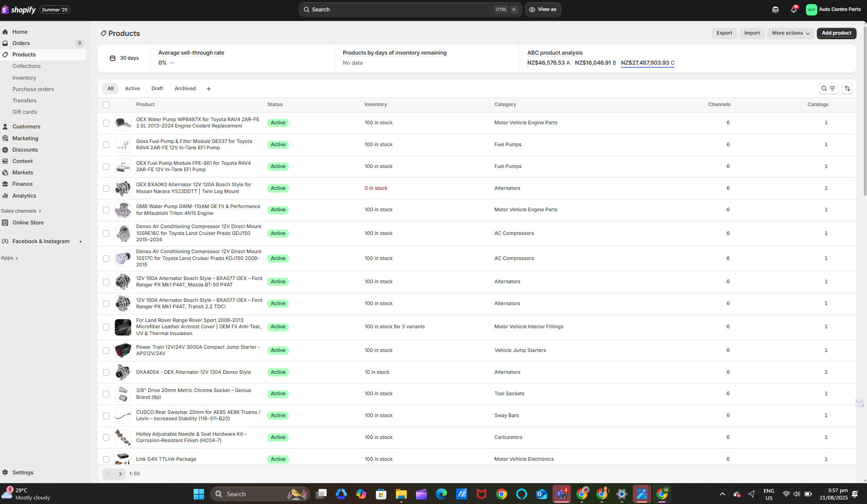Open CUSCO Rear Swaybar product title
The width and height of the screenshot is (867, 504).
198,415
